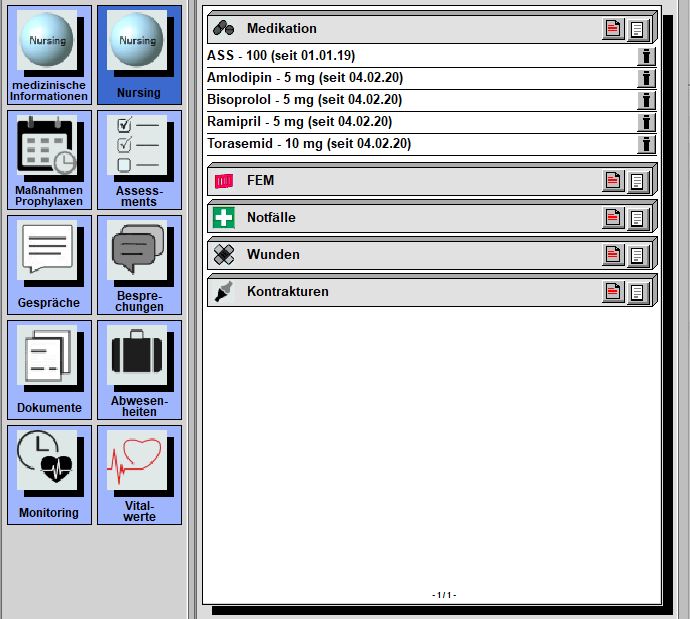Click red document icon in FEM header

[613, 181]
